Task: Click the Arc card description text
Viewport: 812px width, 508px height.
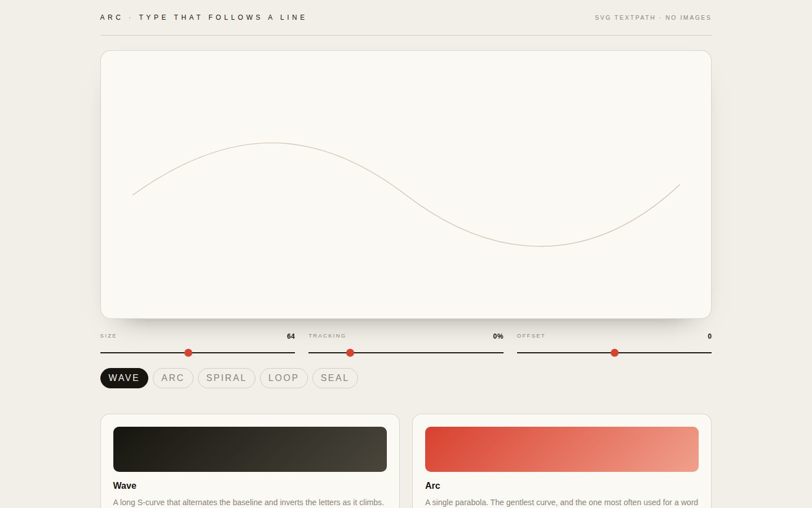Action: tap(562, 502)
